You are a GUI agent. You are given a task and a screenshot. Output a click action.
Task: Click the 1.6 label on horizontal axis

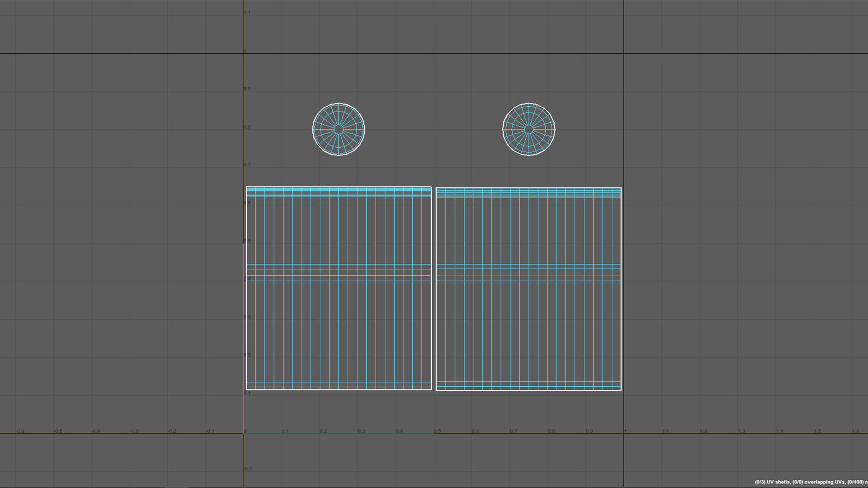pyautogui.click(x=855, y=431)
